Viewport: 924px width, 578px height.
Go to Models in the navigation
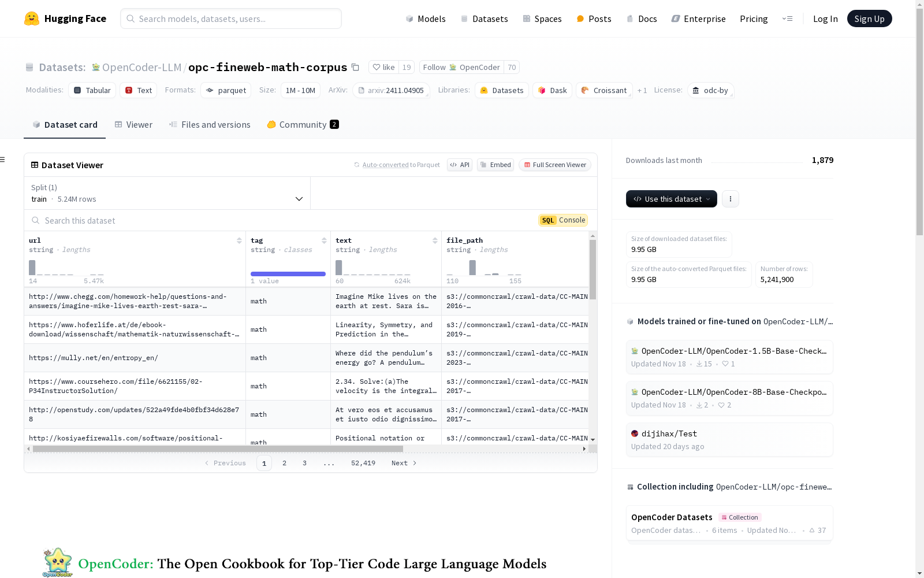coord(426,18)
